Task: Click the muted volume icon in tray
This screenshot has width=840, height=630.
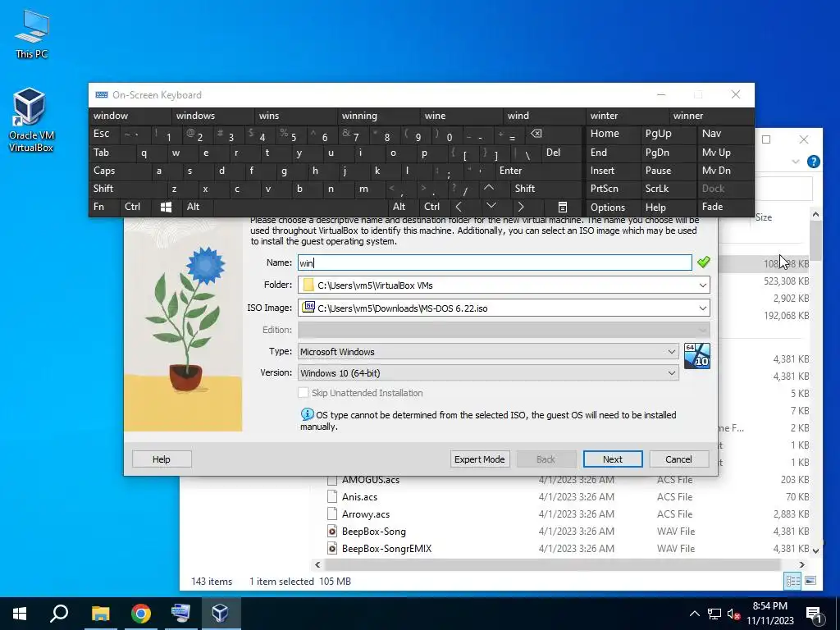Action: click(733, 614)
